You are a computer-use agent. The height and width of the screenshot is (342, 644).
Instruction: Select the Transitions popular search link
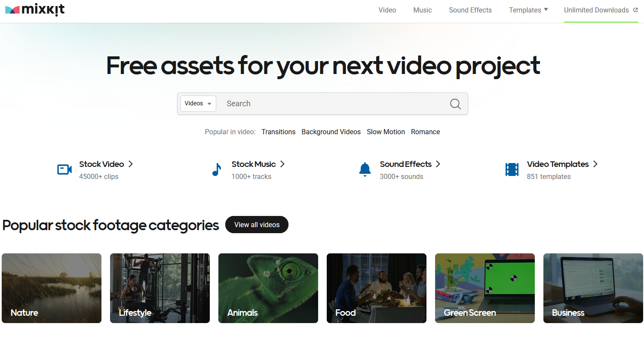278,132
